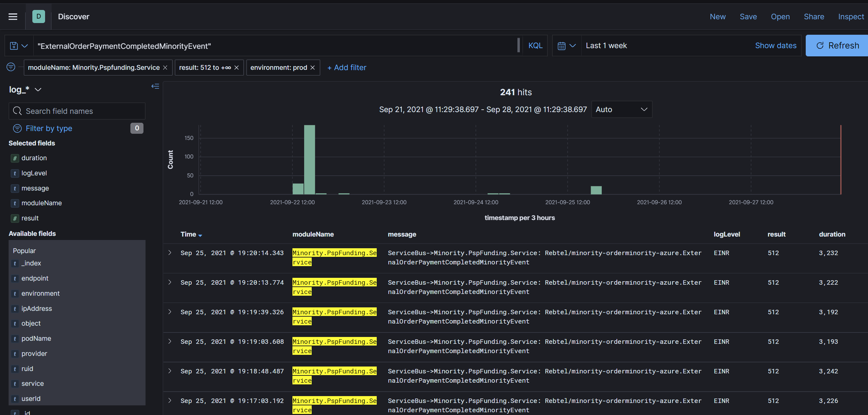Open the hamburger navigation menu
This screenshot has width=868, height=415.
point(13,17)
